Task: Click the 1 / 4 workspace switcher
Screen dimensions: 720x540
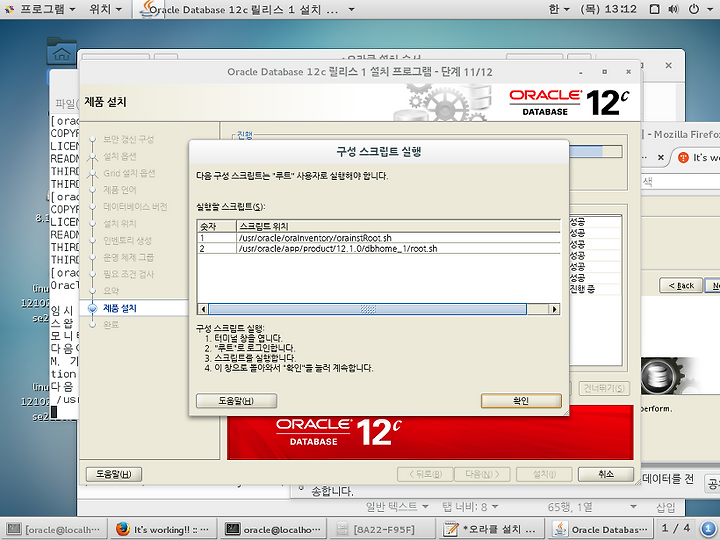Action: pyautogui.click(x=675, y=529)
